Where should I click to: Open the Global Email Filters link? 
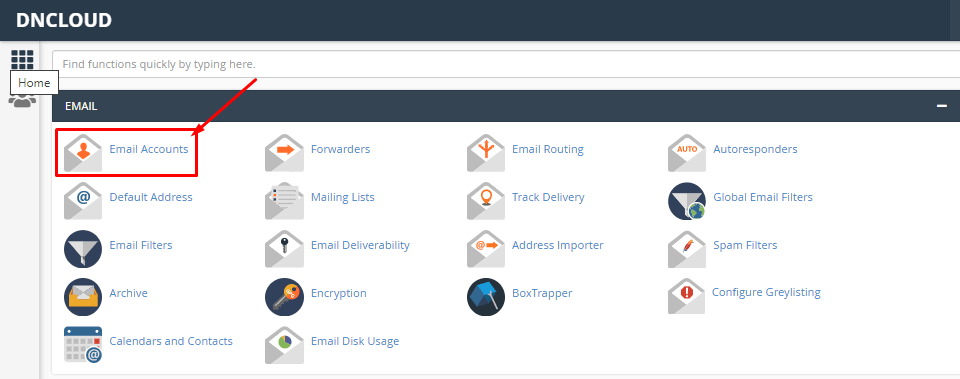pos(763,197)
